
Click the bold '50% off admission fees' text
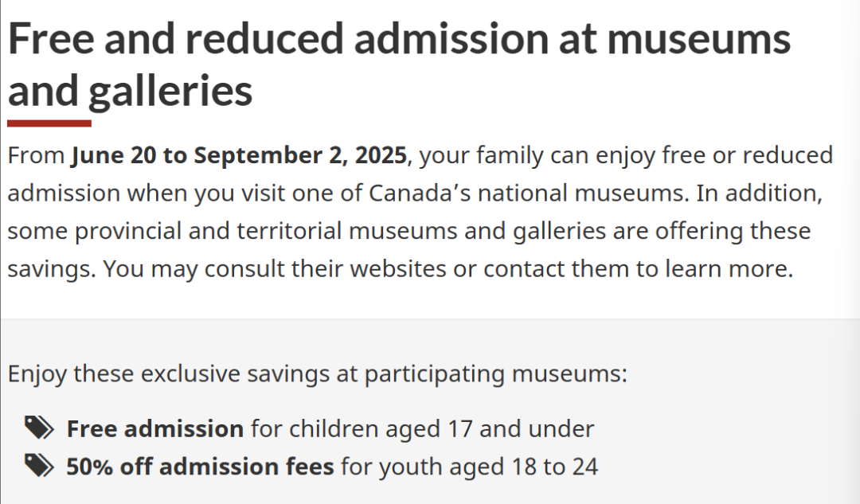coord(200,467)
